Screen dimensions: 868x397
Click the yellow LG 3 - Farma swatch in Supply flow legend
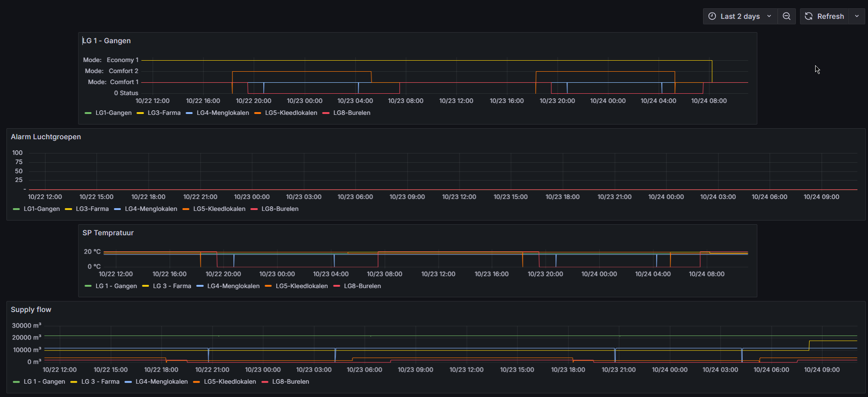74,382
